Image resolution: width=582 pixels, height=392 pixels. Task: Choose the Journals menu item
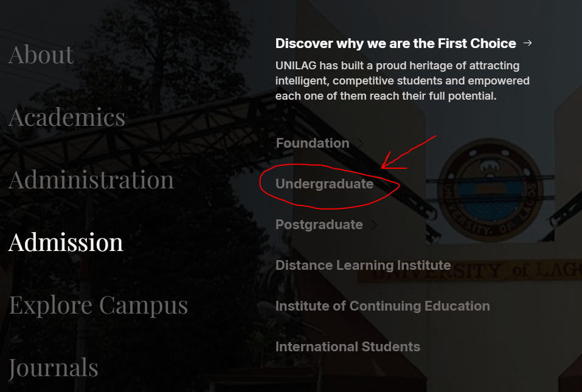coord(54,368)
